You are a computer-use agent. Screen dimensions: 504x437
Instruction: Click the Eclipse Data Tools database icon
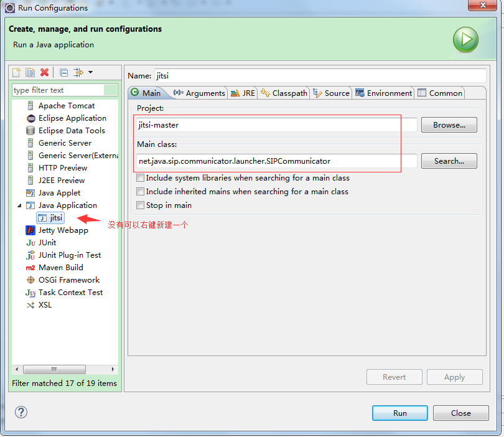click(30, 131)
